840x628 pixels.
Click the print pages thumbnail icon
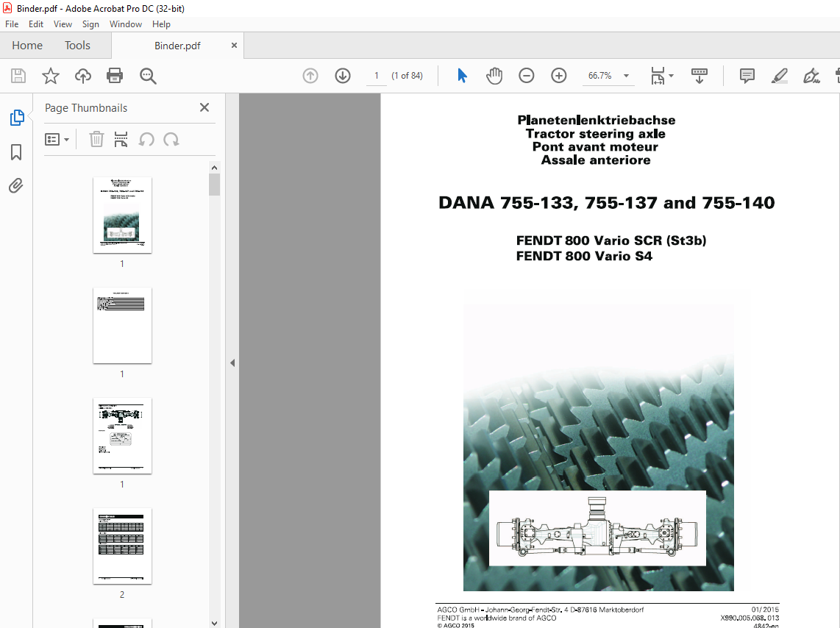point(121,140)
